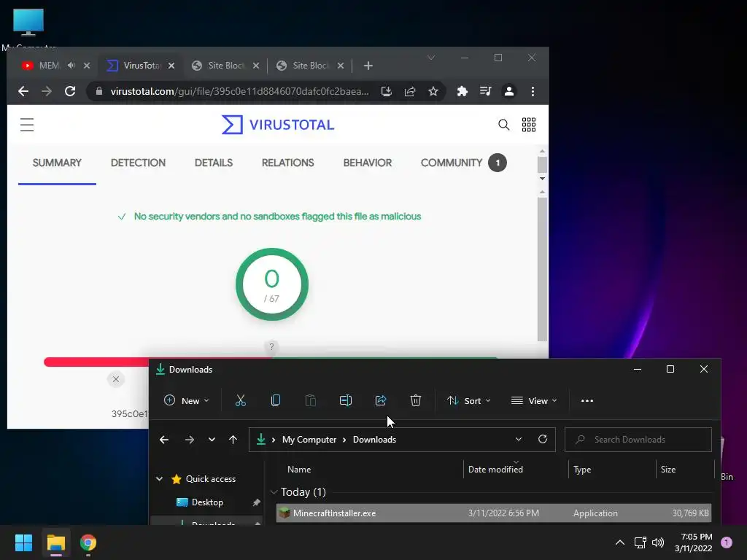This screenshot has height=560, width=747.
Task: Go up one folder level in Explorer
Action: click(233, 440)
